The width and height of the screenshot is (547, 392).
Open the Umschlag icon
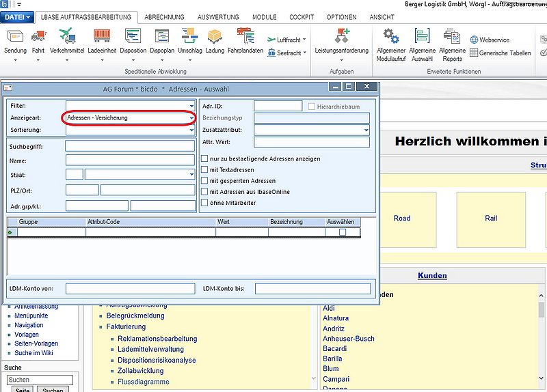pos(190,36)
